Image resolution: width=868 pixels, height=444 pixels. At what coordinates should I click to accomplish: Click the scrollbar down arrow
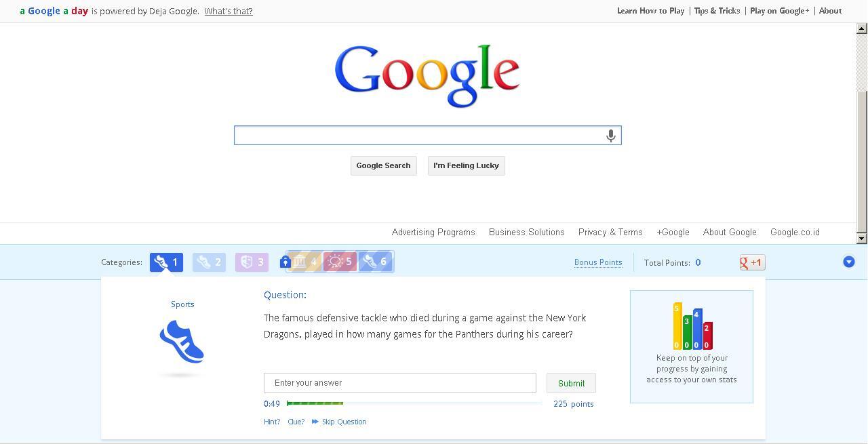pyautogui.click(x=862, y=238)
